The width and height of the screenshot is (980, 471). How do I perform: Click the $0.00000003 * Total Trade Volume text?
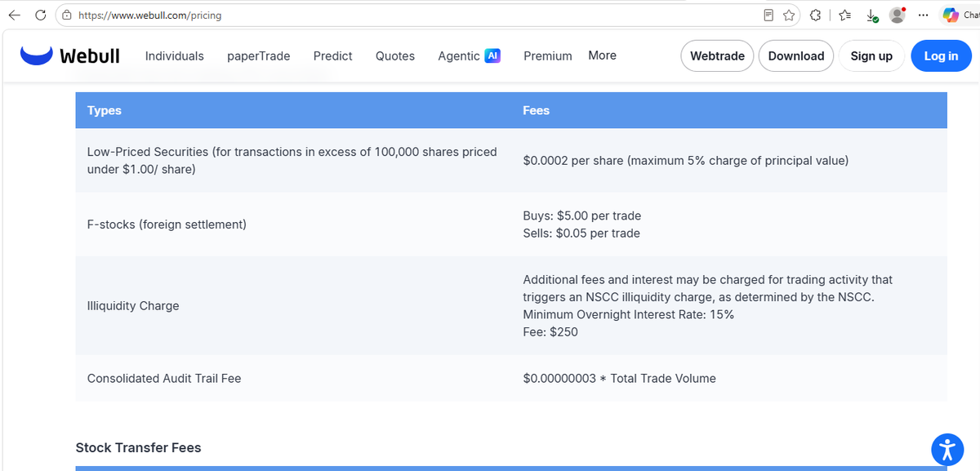tap(620, 379)
